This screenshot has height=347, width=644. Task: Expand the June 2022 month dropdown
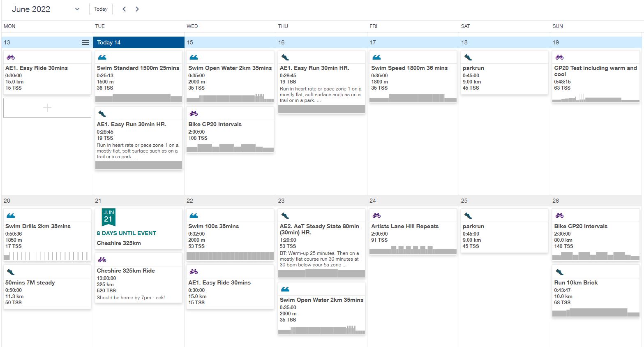(77, 9)
